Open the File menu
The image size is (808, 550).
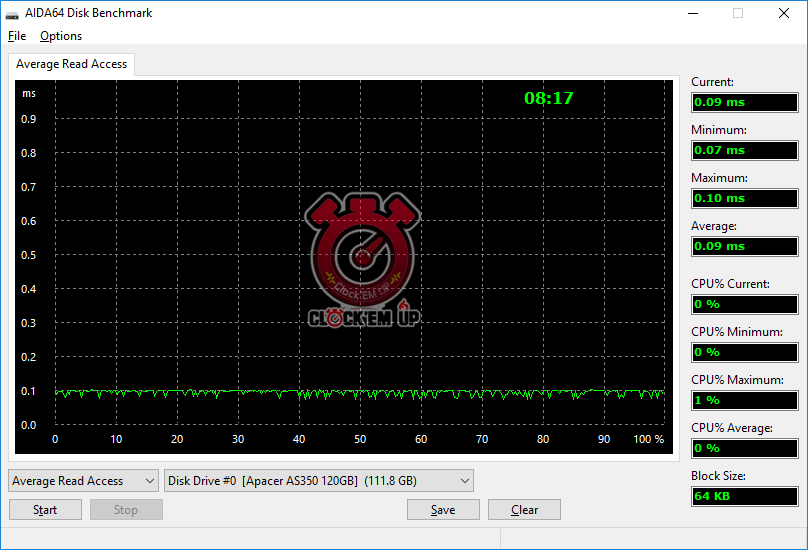(17, 36)
